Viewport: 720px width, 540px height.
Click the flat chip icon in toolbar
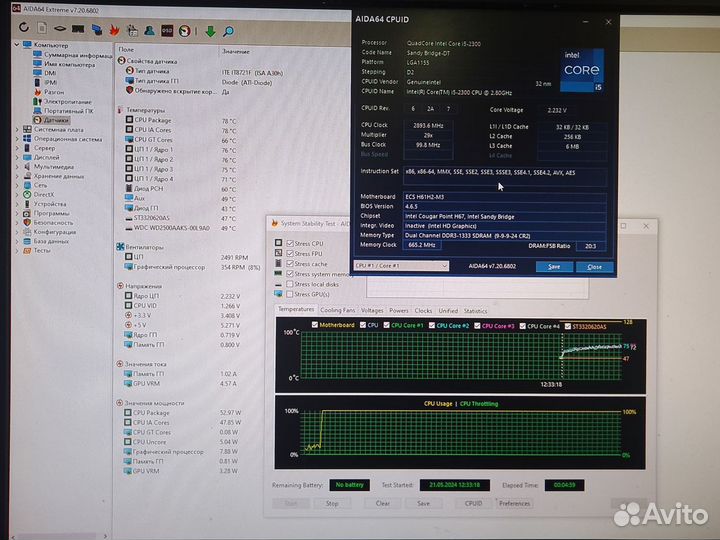click(x=60, y=28)
